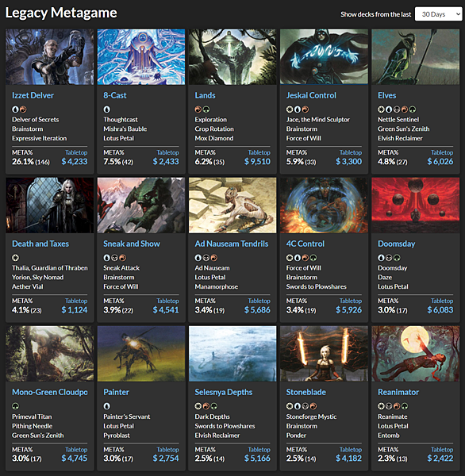Click the Reanimator card artwork

coord(416,354)
